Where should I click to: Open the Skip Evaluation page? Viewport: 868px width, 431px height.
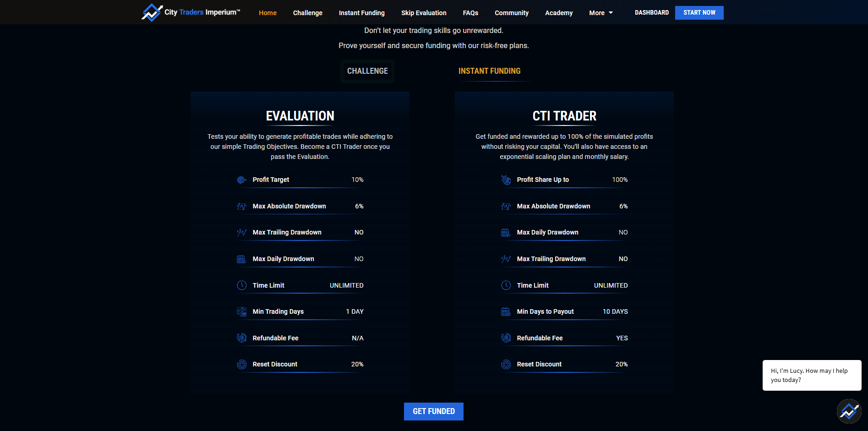pyautogui.click(x=424, y=13)
